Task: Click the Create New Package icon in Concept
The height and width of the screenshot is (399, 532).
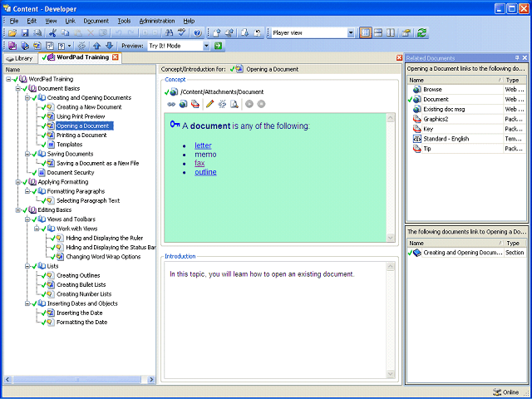Action: (195, 104)
